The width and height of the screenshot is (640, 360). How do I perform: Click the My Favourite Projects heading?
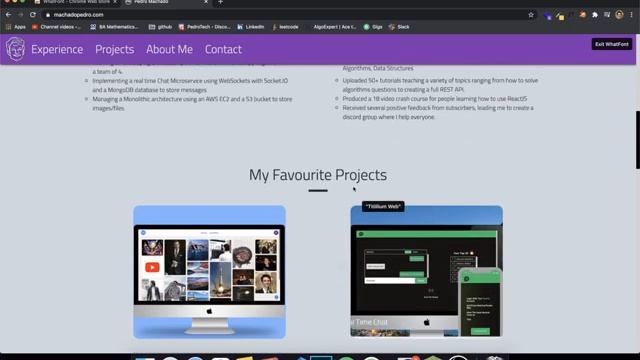pyautogui.click(x=318, y=175)
